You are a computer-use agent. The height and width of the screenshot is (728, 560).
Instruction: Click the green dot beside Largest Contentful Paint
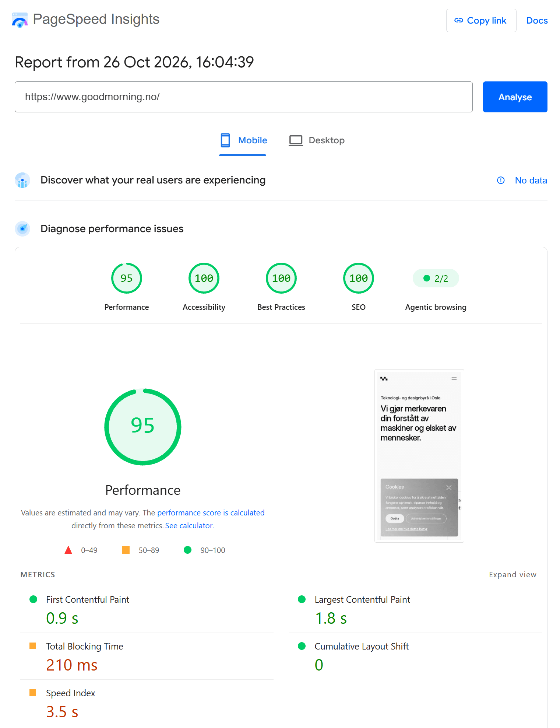coord(302,599)
